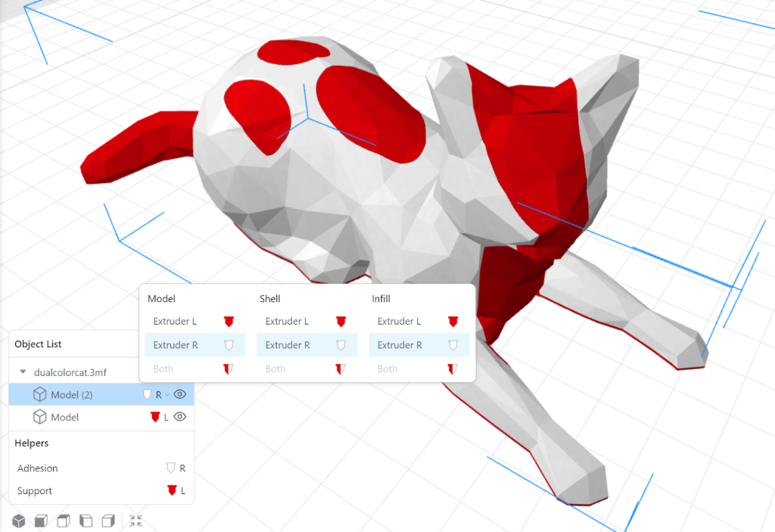Select the front view icon
775x532 pixels.
42,521
